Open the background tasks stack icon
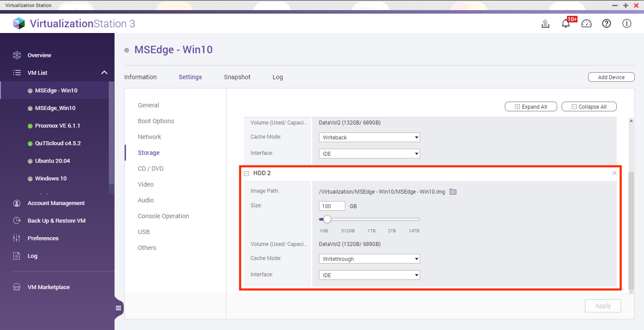The width and height of the screenshot is (644, 330). click(545, 24)
